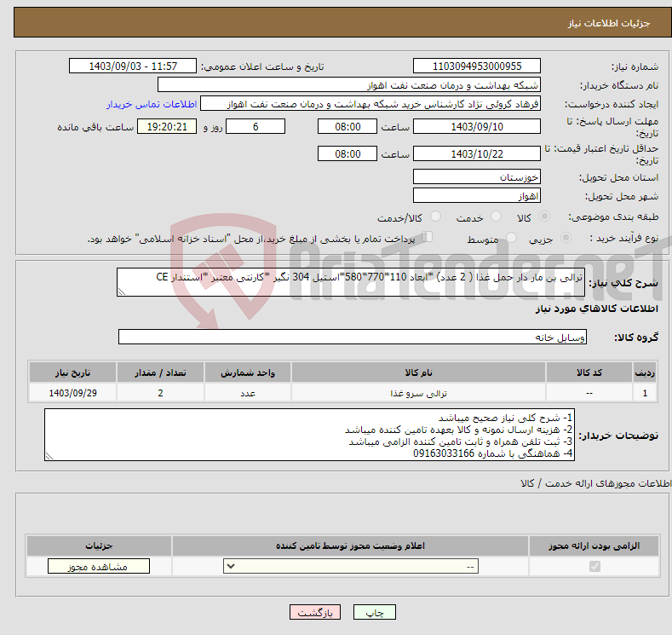Click the response deadline time 08:00 field

tap(347, 126)
